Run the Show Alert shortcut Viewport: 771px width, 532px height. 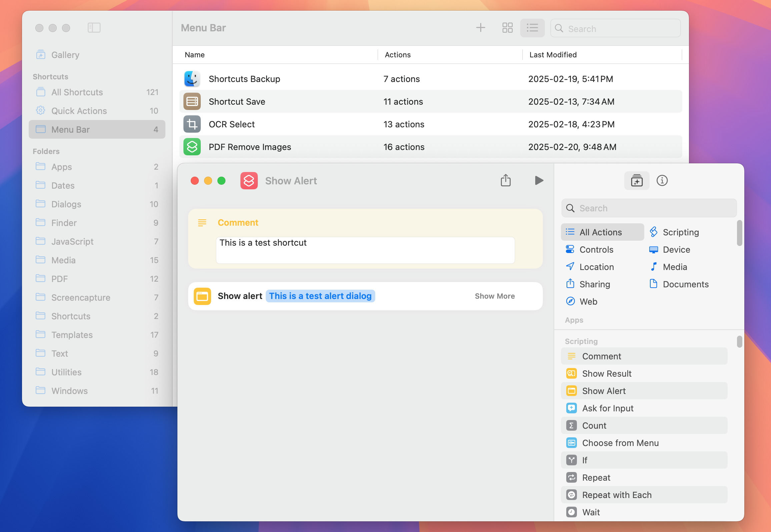pos(539,180)
